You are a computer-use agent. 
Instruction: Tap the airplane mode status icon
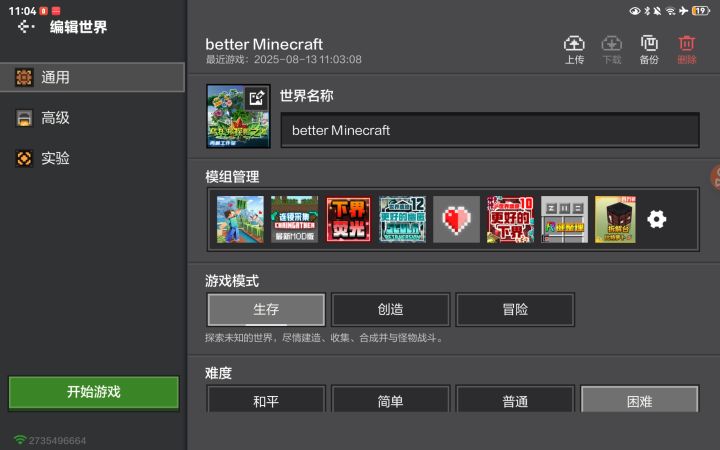[684, 11]
